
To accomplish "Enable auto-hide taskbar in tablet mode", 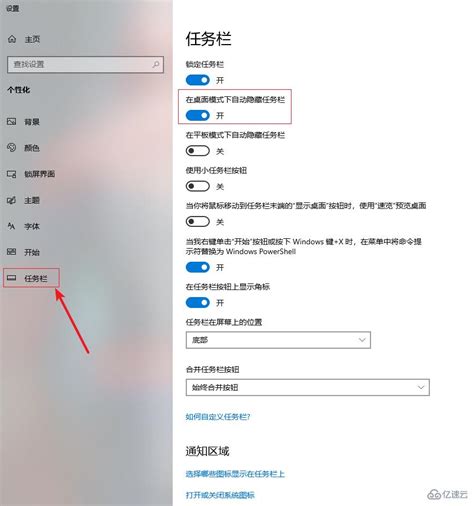I will pos(198,151).
